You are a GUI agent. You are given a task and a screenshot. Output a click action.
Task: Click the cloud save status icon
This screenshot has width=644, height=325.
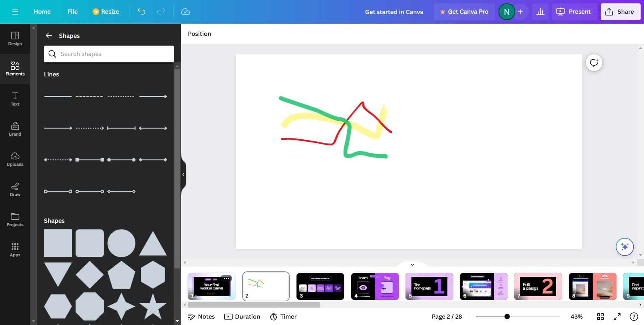(185, 12)
